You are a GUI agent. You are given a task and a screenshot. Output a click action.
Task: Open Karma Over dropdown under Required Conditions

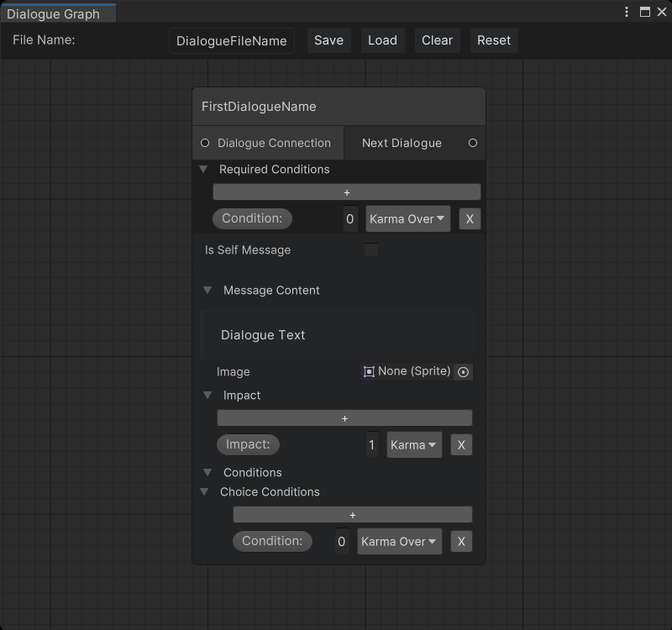(x=407, y=219)
